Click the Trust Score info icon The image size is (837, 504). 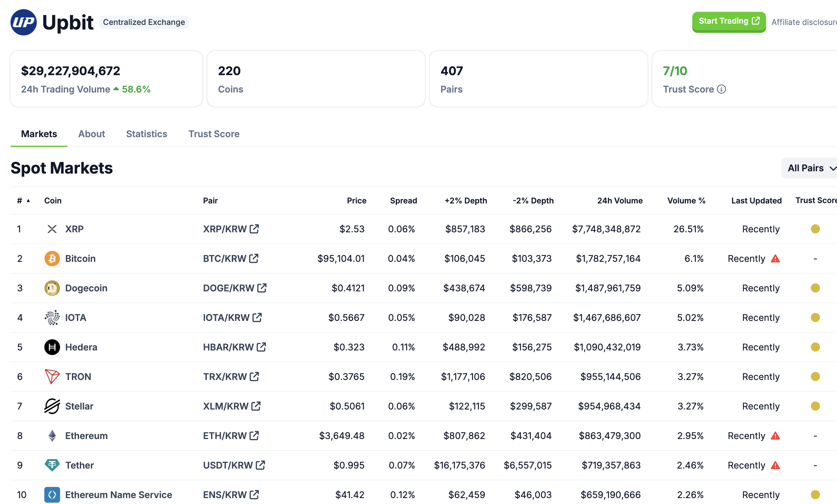click(721, 89)
